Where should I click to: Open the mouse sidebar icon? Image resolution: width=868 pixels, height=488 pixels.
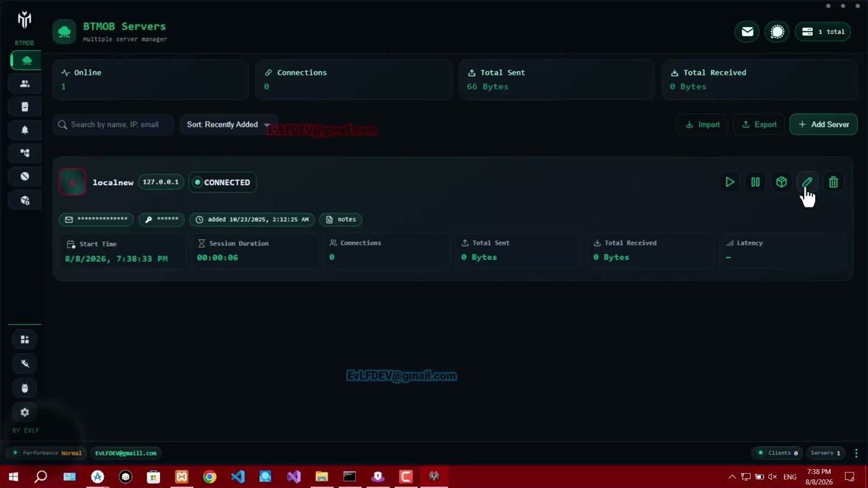click(x=25, y=388)
